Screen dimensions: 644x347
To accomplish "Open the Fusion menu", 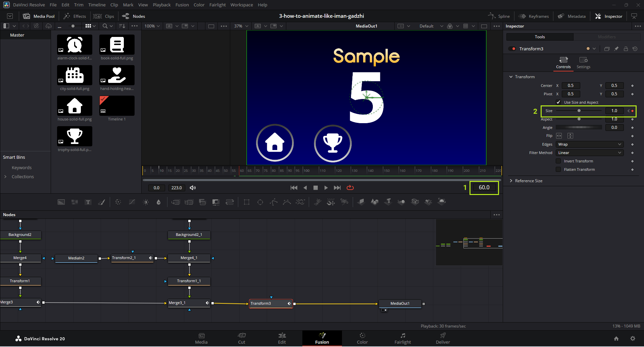I will (182, 5).
